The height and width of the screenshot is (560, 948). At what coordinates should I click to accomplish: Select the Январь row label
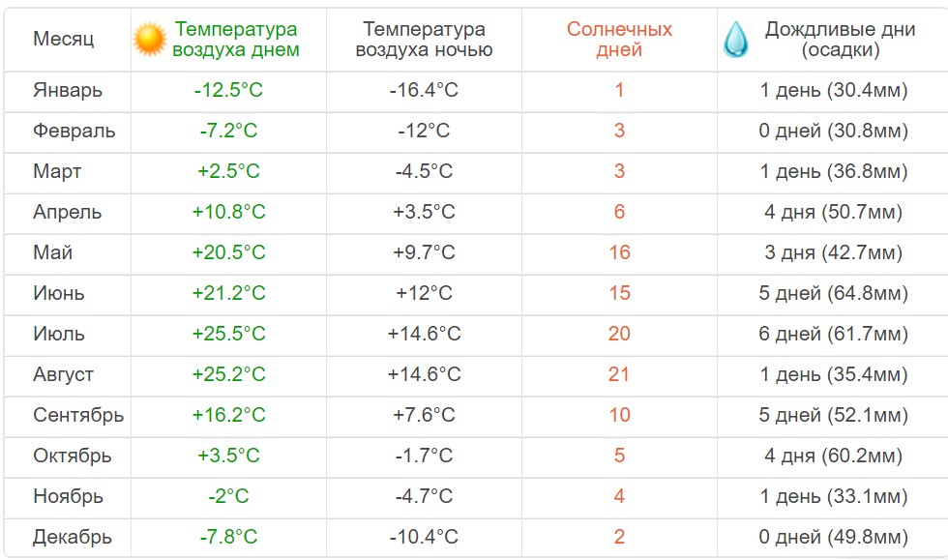pos(67,90)
